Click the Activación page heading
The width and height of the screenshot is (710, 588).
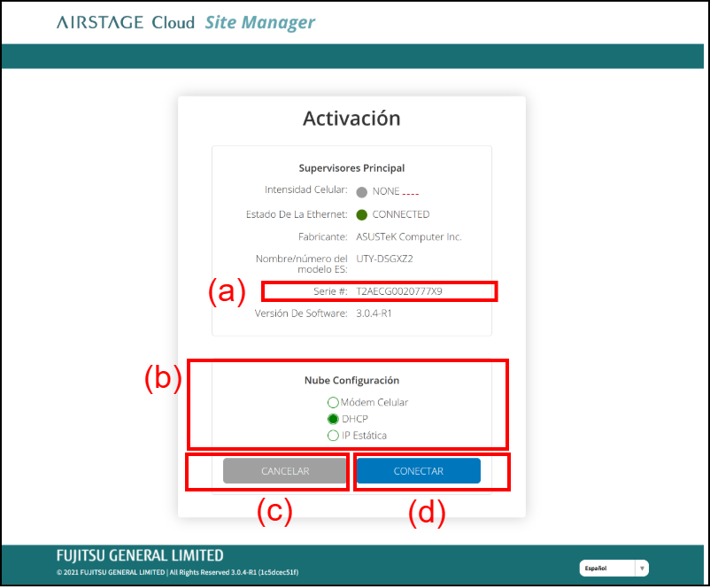coord(351,119)
